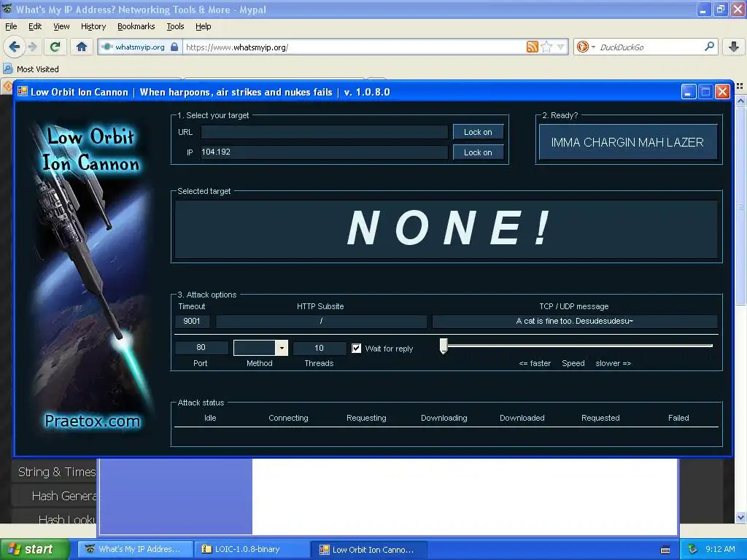Click the Speed slider thumb
Viewport: 747px width, 560px height.
click(x=443, y=346)
